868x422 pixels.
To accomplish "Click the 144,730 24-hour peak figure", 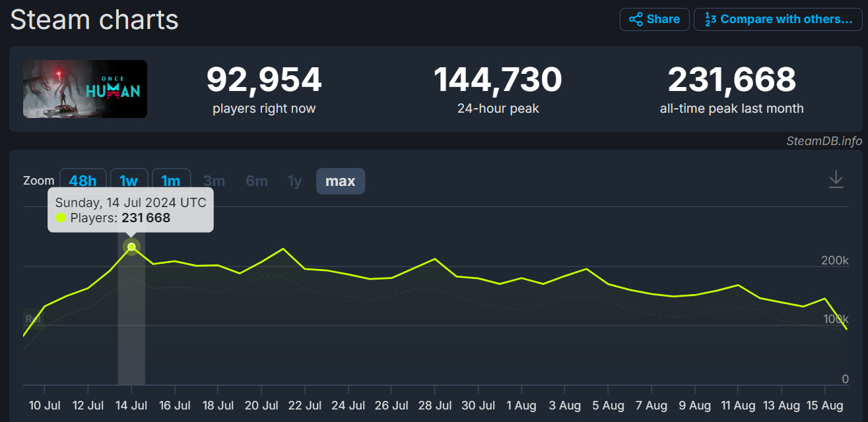I will (x=498, y=79).
